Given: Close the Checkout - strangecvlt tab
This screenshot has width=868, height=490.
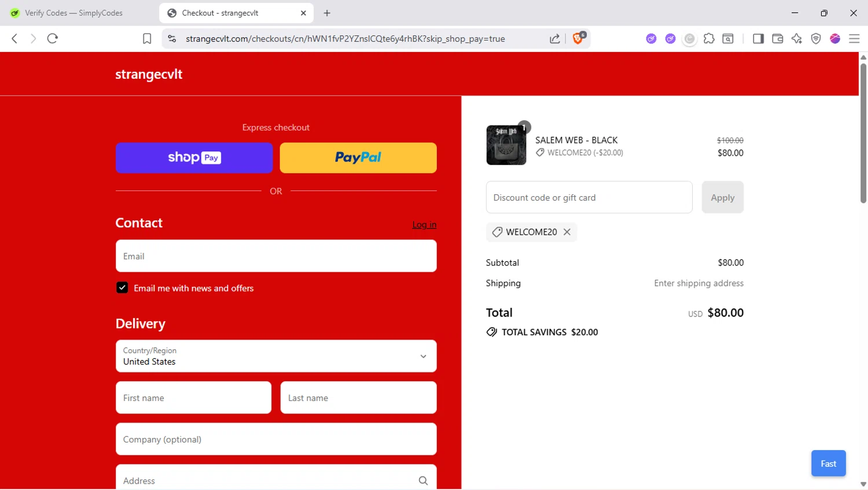Looking at the screenshot, I should 303,13.
